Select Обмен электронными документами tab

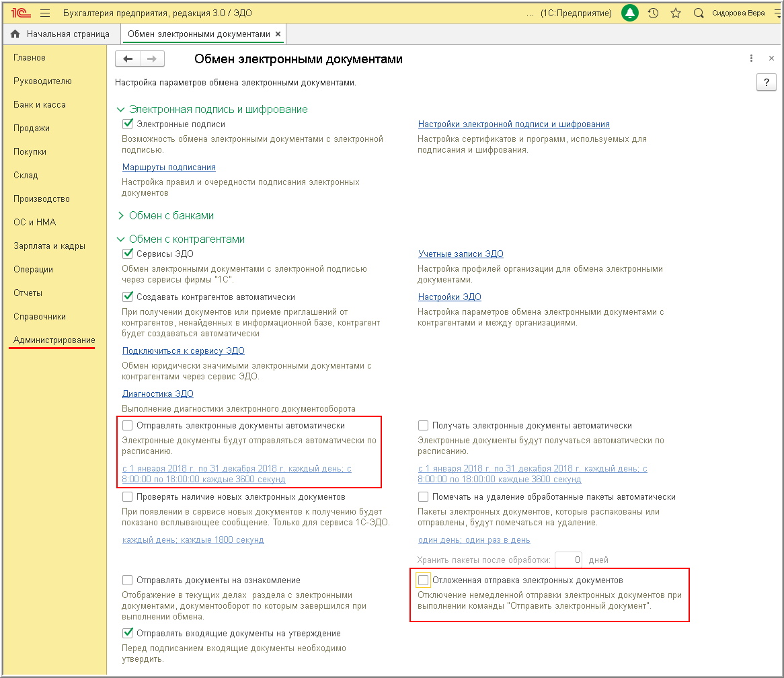[x=199, y=34]
